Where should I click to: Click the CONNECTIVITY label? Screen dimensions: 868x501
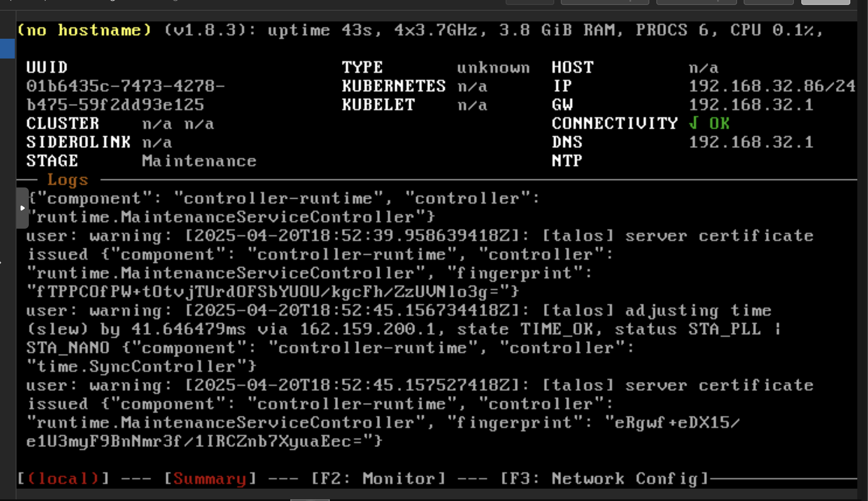click(614, 123)
